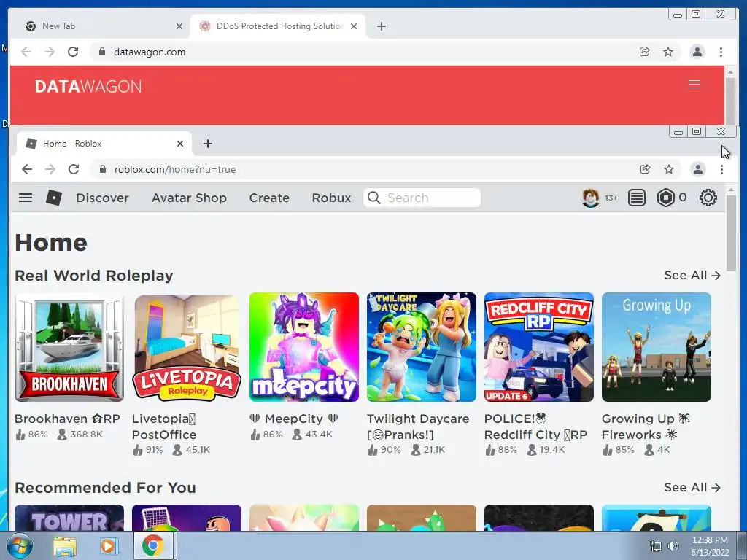Open the Roblox notifications feed icon
Image resolution: width=747 pixels, height=560 pixels.
pyautogui.click(x=636, y=198)
